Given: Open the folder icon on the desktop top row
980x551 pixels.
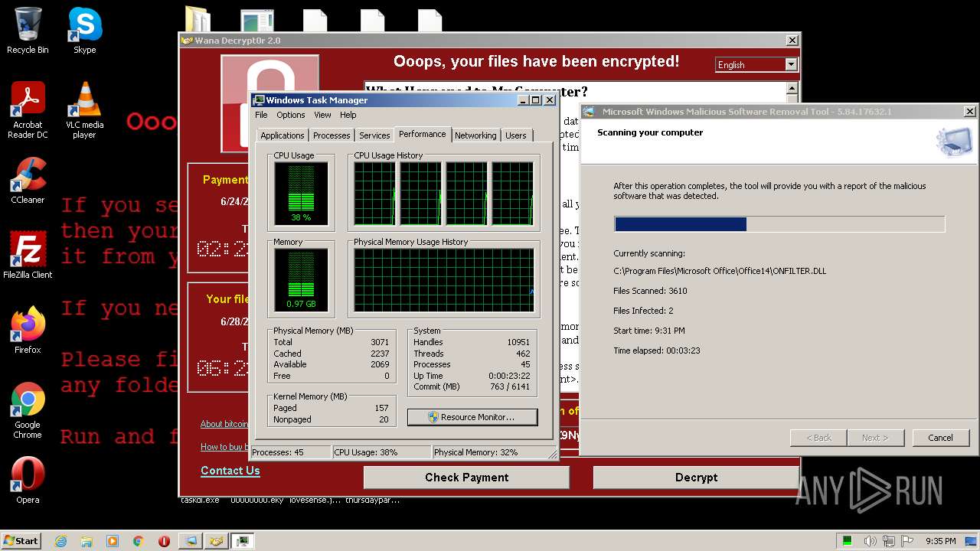Looking at the screenshot, I should pyautogui.click(x=198, y=19).
